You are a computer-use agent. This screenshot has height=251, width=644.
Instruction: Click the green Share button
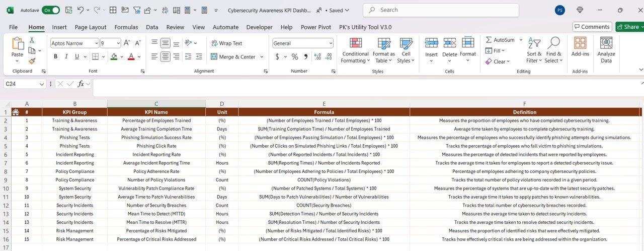(629, 27)
